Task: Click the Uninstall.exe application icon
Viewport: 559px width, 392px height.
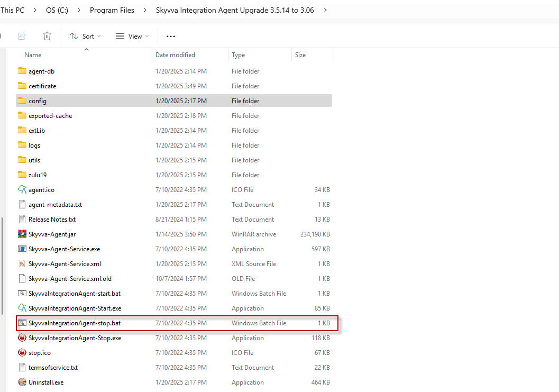Action: pos(22,382)
